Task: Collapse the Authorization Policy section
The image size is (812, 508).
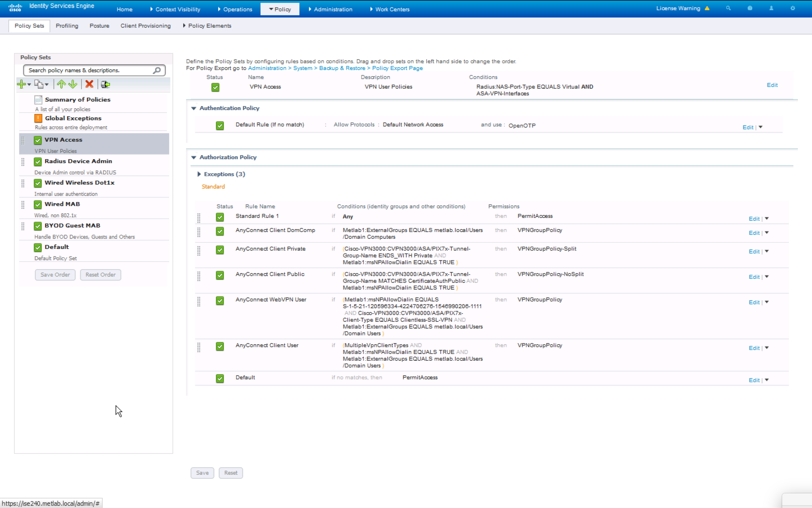Action: tap(194, 157)
